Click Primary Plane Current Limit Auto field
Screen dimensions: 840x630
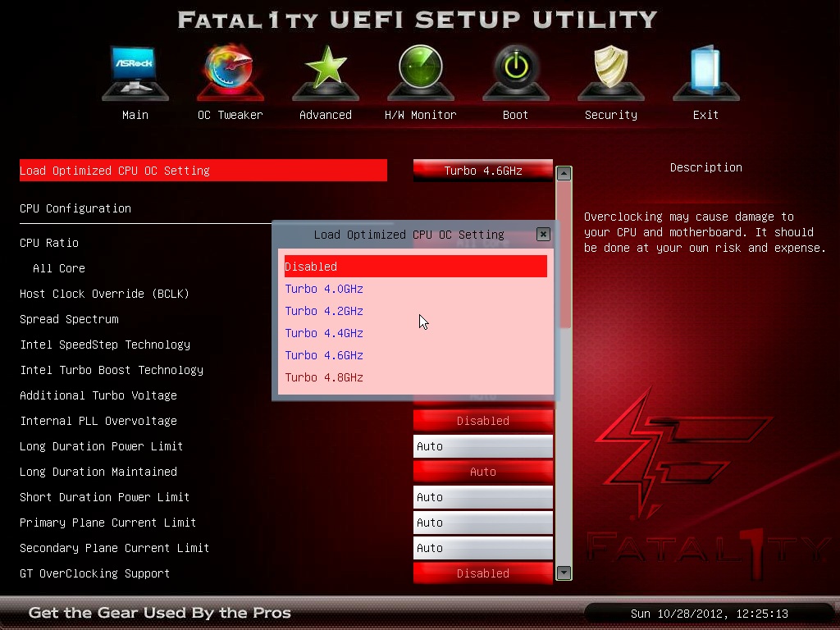(482, 523)
